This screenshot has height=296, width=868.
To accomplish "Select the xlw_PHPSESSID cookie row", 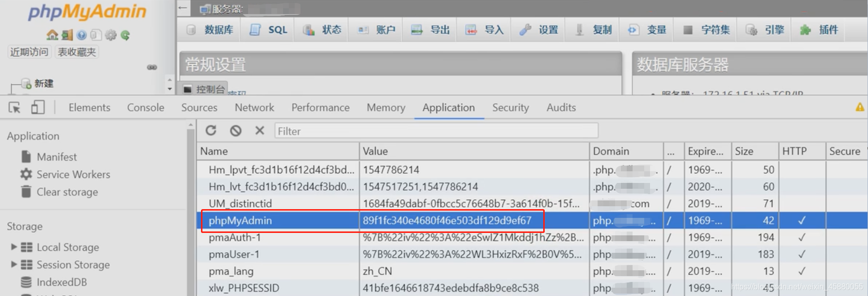I will click(x=532, y=288).
